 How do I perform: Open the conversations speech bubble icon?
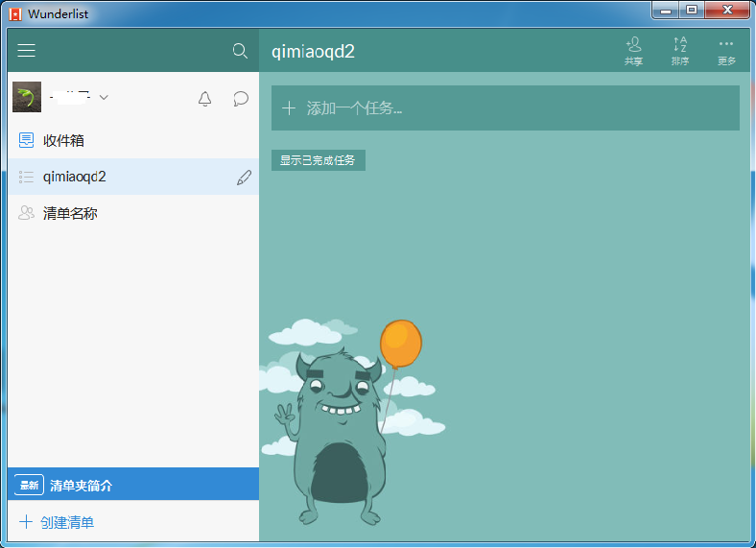click(x=241, y=99)
